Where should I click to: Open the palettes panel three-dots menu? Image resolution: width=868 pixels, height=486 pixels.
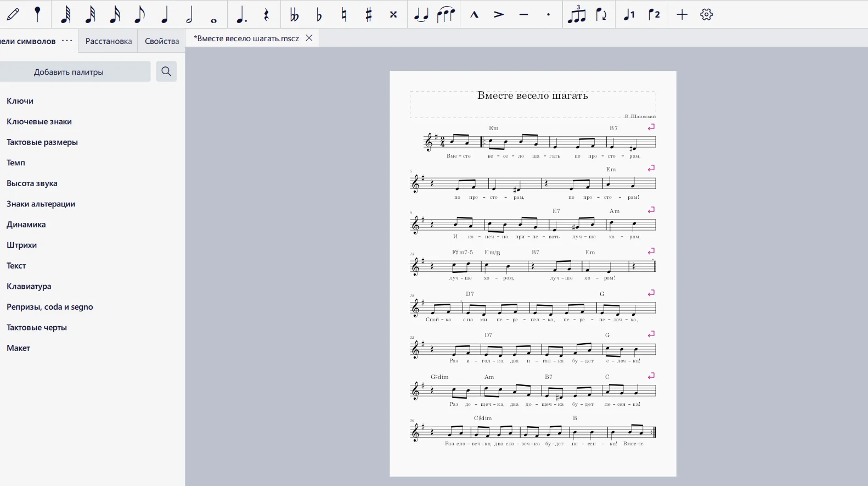coord(67,41)
